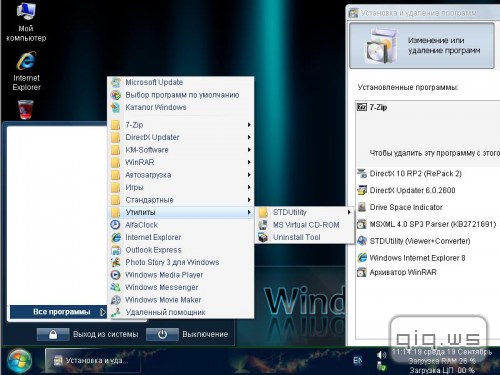The height and width of the screenshot is (375, 500).
Task: Click the MSXML 4.0 SP3 Parser icon
Action: (x=362, y=224)
